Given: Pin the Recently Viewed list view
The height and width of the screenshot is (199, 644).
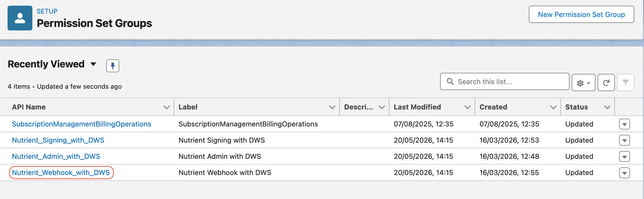Looking at the screenshot, I should (113, 66).
